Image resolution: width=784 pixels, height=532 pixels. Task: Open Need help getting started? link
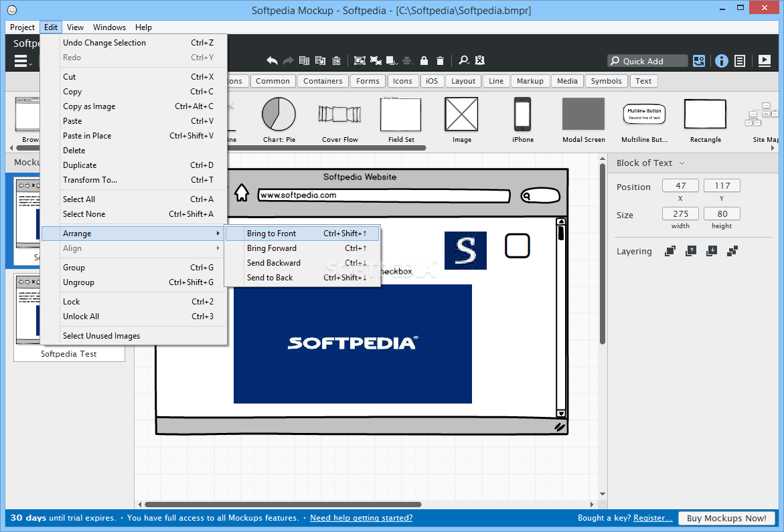click(361, 518)
